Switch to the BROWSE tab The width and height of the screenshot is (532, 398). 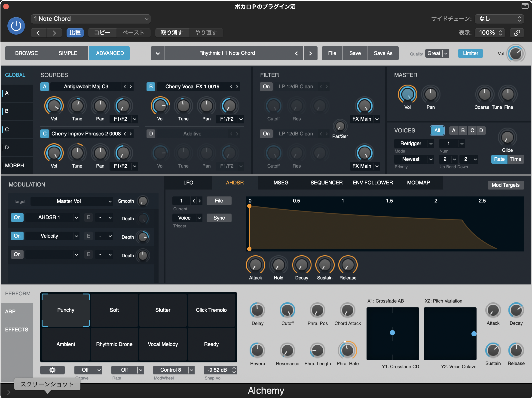coord(26,53)
